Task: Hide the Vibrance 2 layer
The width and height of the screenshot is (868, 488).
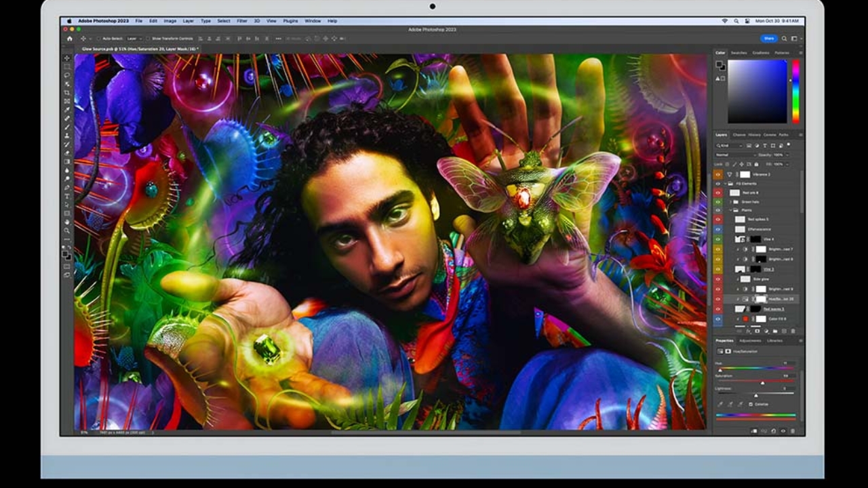Action: click(x=718, y=174)
